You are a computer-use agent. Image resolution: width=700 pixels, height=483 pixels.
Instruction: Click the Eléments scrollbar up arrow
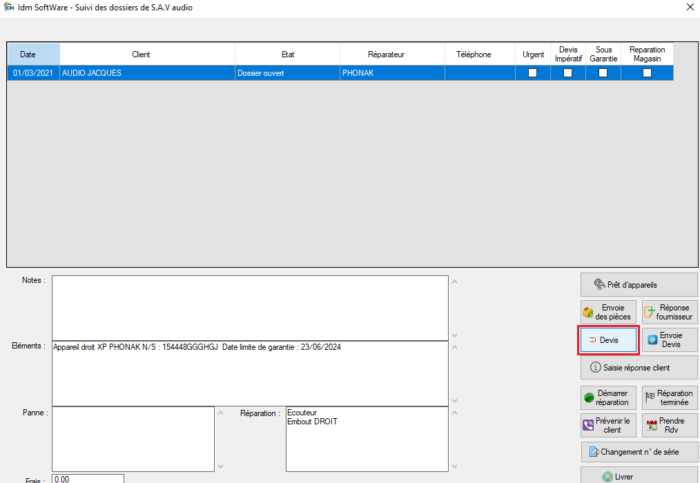click(x=454, y=347)
